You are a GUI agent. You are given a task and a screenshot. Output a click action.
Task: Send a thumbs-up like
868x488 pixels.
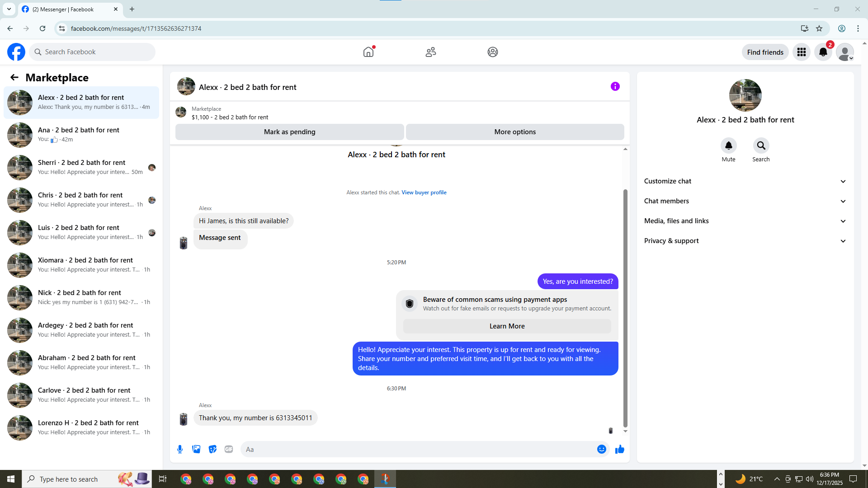[x=619, y=449]
